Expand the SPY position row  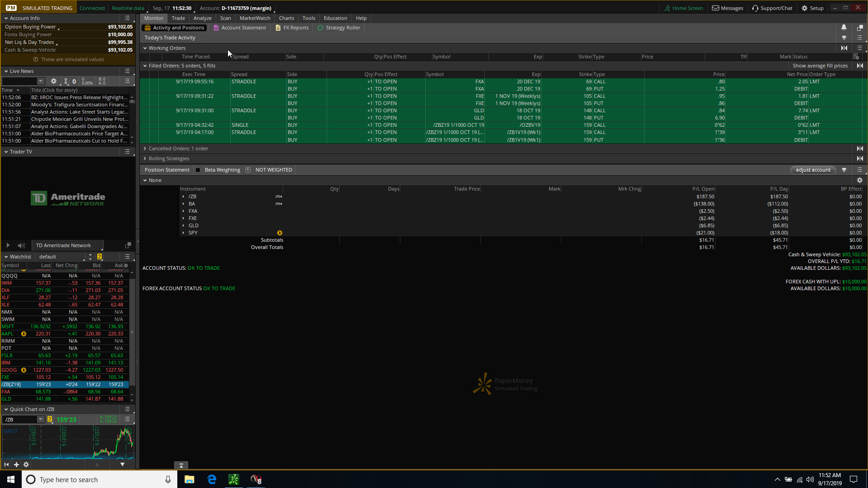[x=183, y=233]
